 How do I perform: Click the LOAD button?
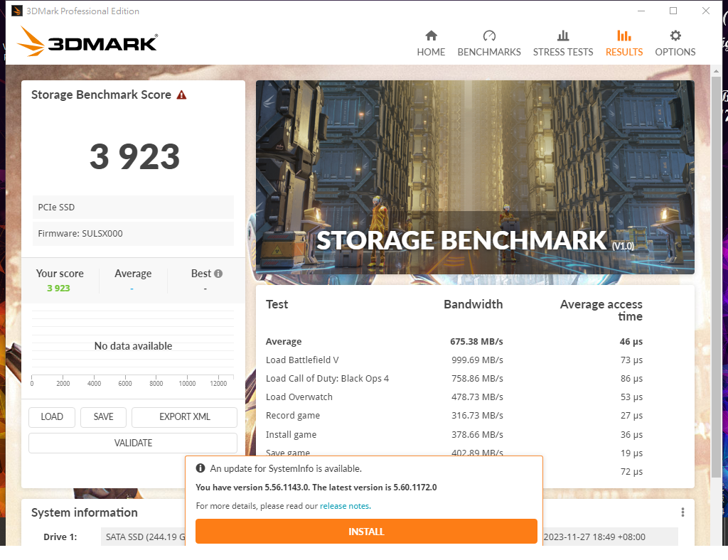[52, 416]
